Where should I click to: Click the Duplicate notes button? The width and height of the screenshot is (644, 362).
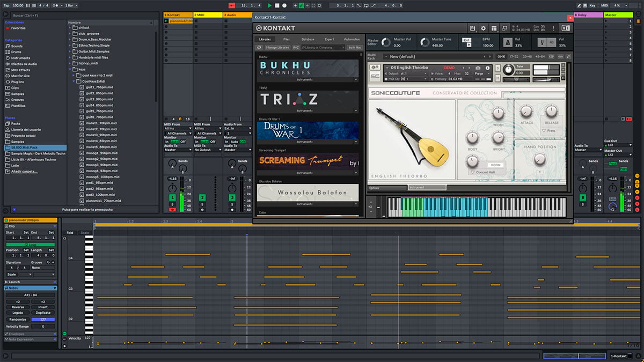[x=43, y=313]
